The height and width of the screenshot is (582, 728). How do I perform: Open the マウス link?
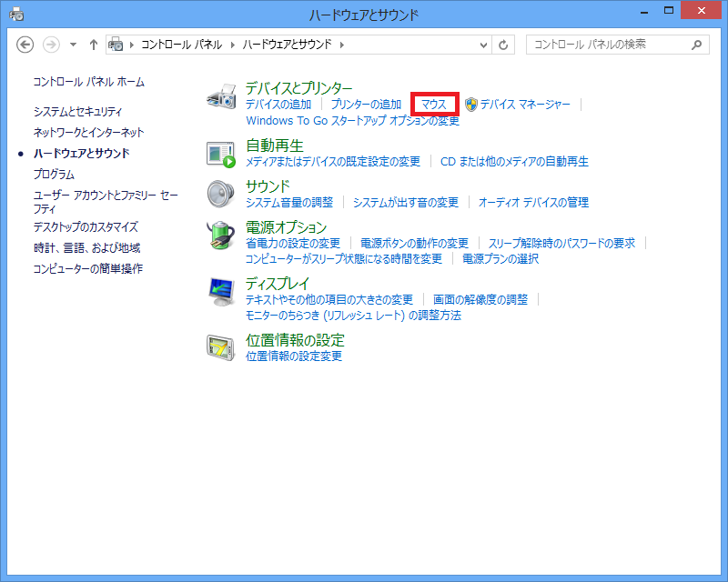tap(434, 105)
